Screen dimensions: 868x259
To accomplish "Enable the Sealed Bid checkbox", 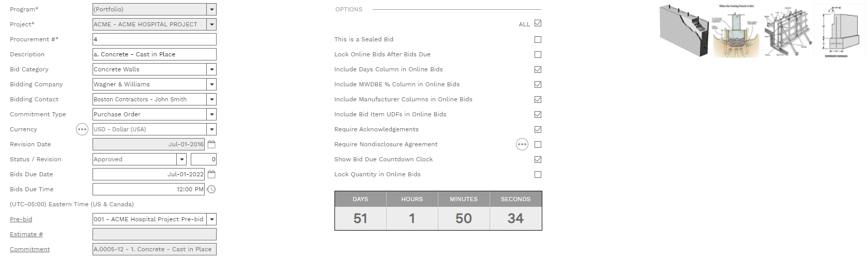I will [x=538, y=39].
